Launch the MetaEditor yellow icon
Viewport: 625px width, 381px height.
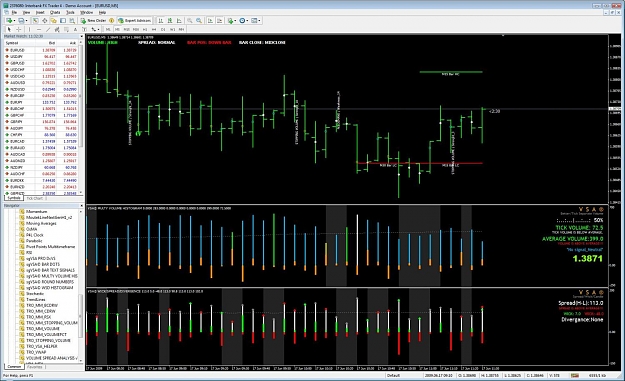[x=112, y=20]
